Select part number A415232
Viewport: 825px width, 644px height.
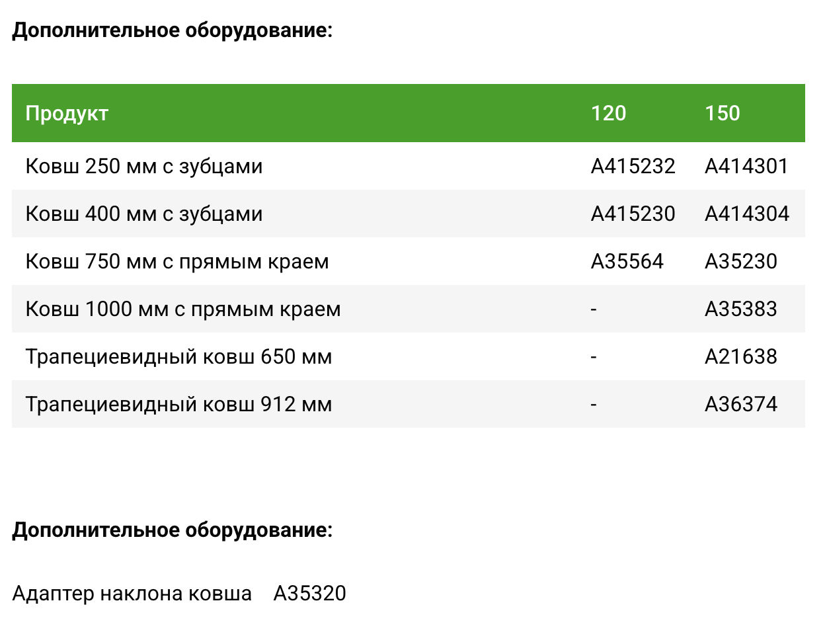[633, 166]
